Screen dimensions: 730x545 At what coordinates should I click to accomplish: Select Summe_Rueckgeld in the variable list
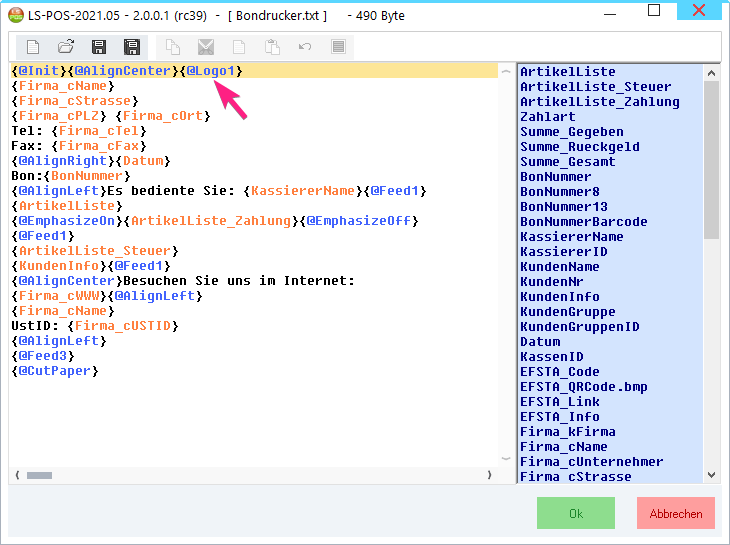tap(580, 147)
